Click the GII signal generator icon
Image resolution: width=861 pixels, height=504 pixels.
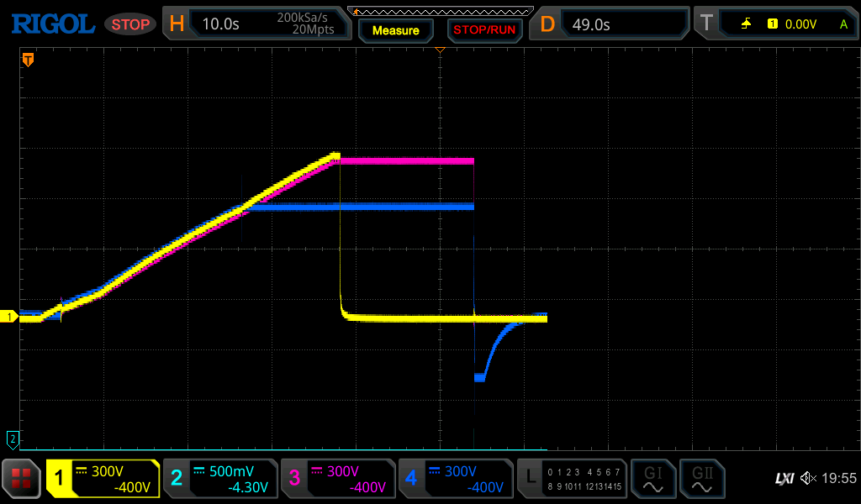700,479
